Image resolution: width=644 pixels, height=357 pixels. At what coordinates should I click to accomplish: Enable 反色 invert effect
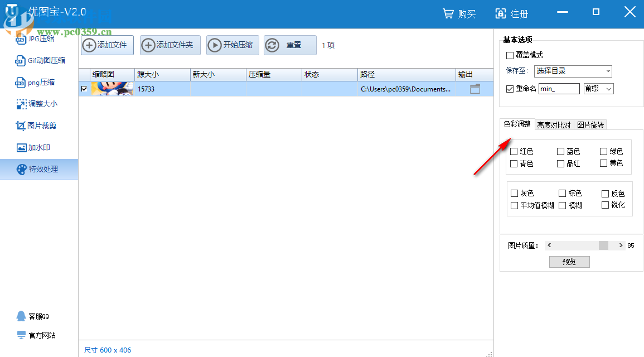tap(605, 194)
